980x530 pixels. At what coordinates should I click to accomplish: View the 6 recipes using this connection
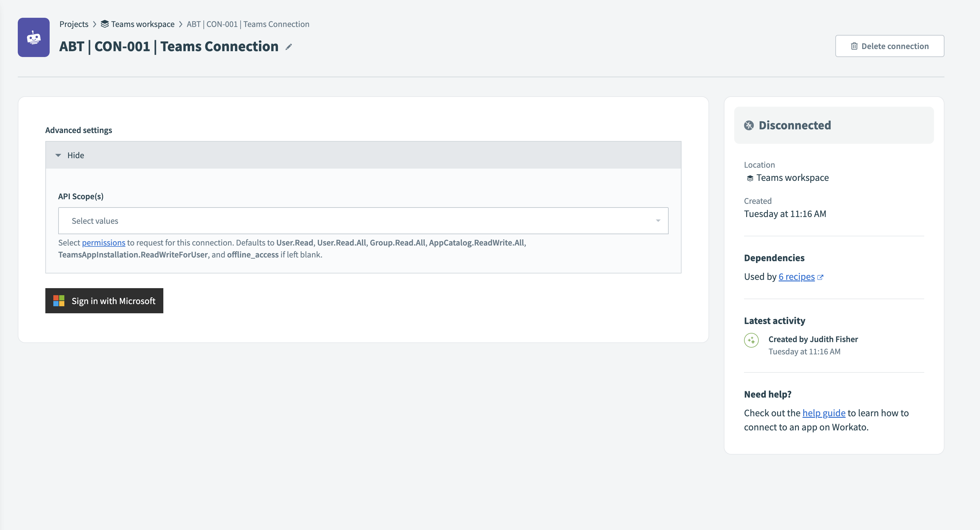point(797,276)
